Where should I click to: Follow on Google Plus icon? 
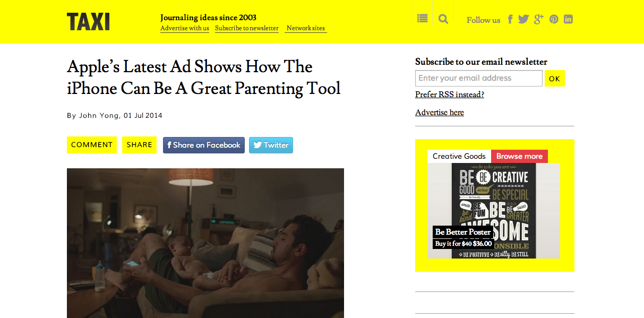tap(539, 19)
